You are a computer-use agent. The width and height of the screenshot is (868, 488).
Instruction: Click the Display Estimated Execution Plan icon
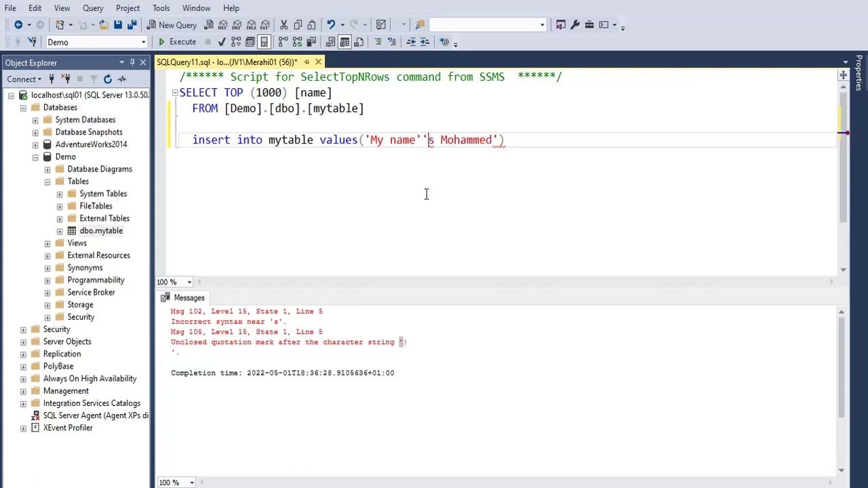(236, 42)
